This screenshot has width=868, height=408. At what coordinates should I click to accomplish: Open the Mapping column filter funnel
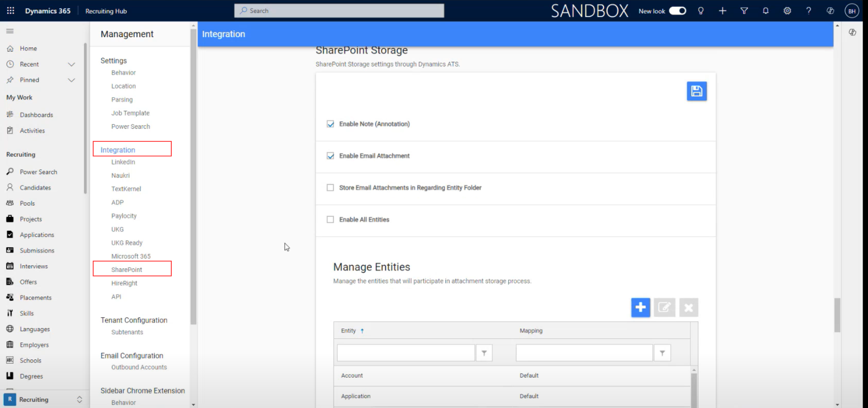pyautogui.click(x=662, y=353)
